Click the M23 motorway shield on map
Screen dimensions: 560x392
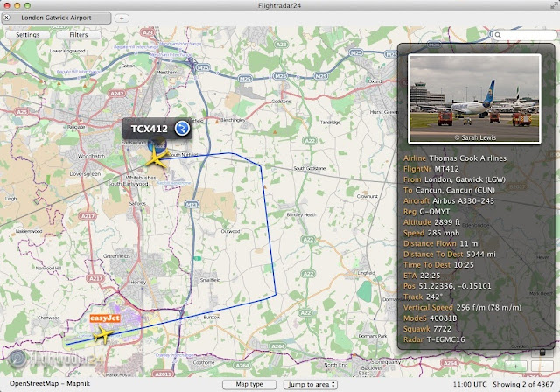192,205
